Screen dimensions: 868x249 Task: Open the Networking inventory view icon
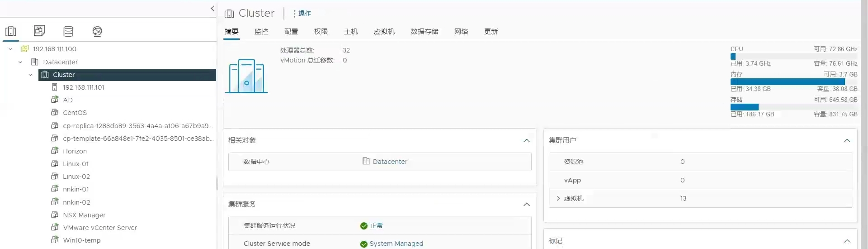tap(97, 31)
